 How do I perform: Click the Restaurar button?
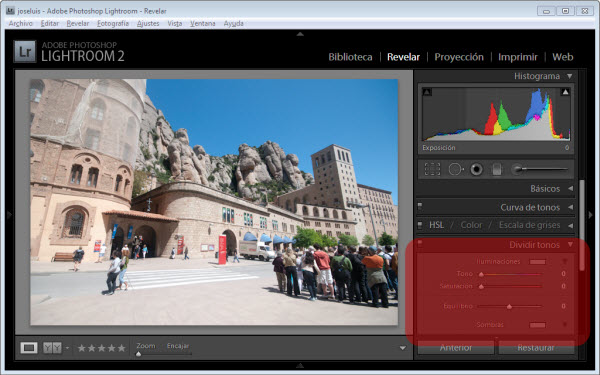tap(536, 347)
